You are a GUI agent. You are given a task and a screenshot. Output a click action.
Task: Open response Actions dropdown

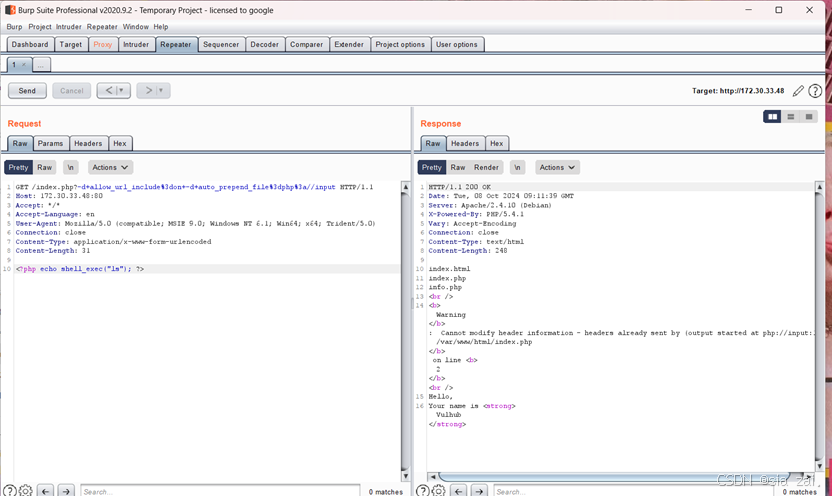[x=557, y=167]
